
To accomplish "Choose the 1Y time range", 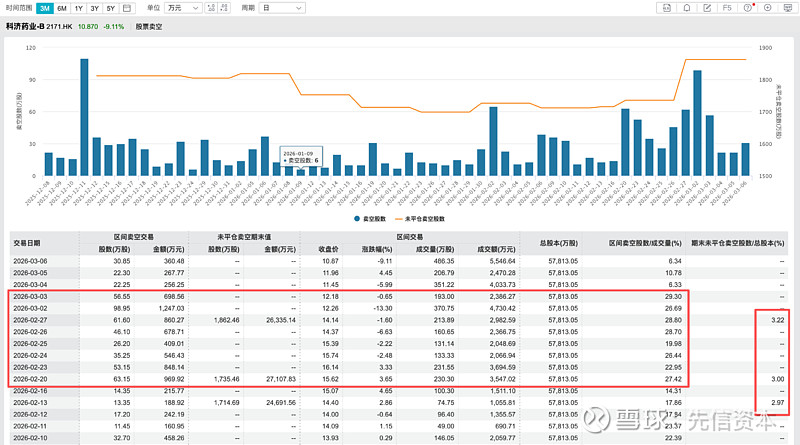I will tap(78, 7).
